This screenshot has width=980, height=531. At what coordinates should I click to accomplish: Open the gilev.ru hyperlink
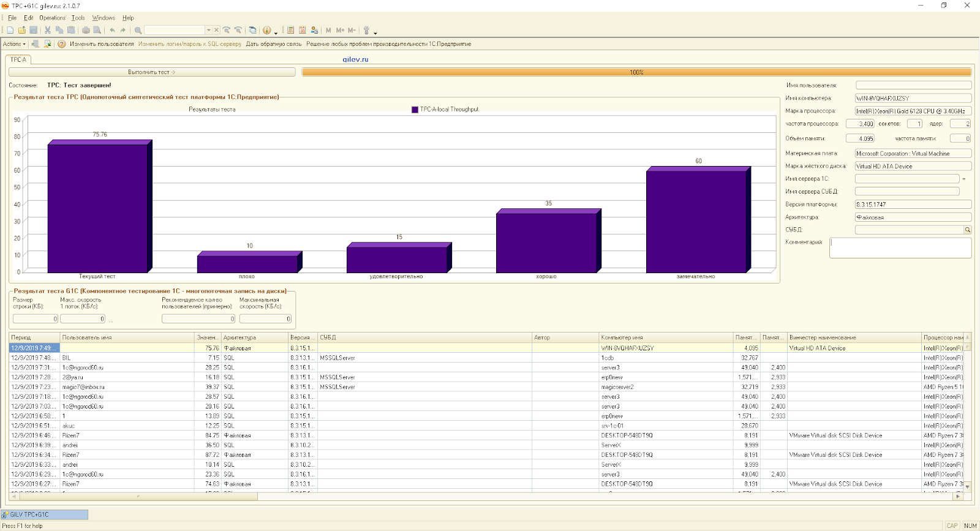pyautogui.click(x=355, y=59)
